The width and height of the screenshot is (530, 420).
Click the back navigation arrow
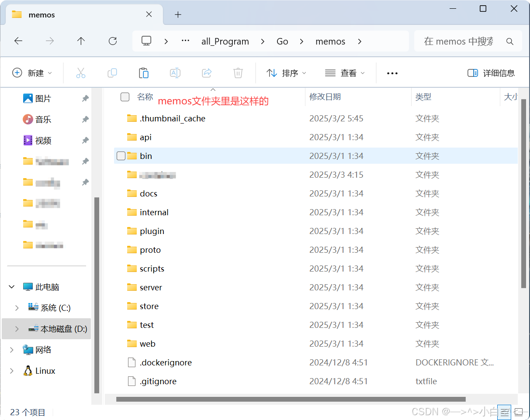(x=18, y=41)
